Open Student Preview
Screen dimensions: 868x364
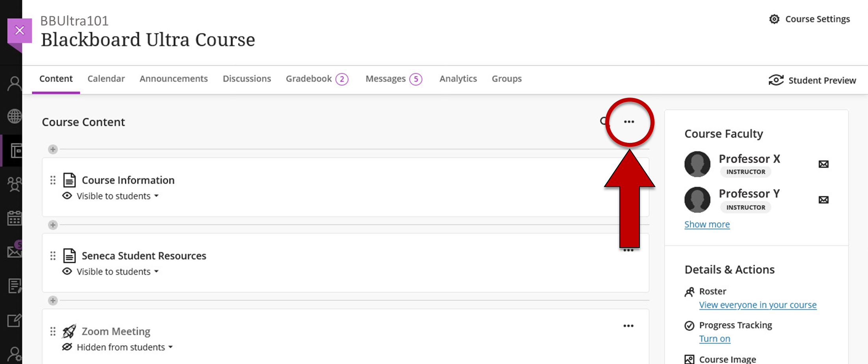pos(812,80)
